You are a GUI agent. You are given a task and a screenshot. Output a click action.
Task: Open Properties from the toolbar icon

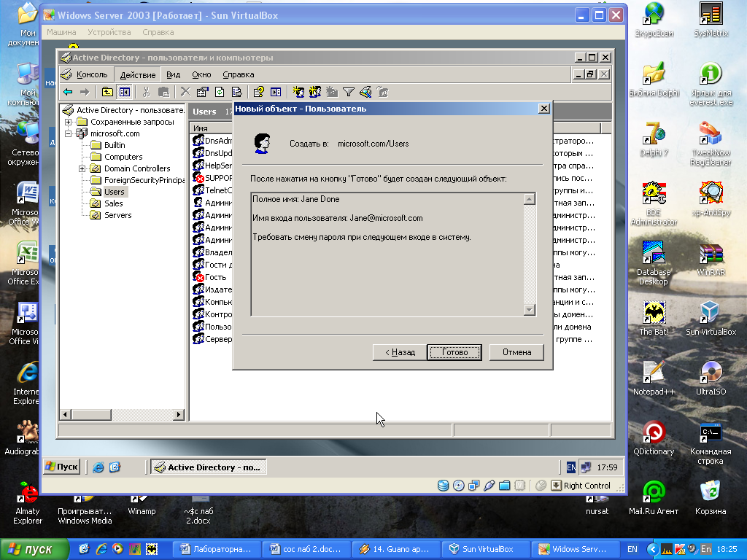[203, 93]
